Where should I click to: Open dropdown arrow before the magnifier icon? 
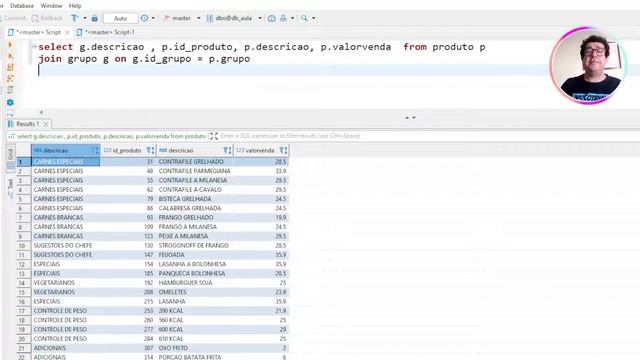click(292, 18)
